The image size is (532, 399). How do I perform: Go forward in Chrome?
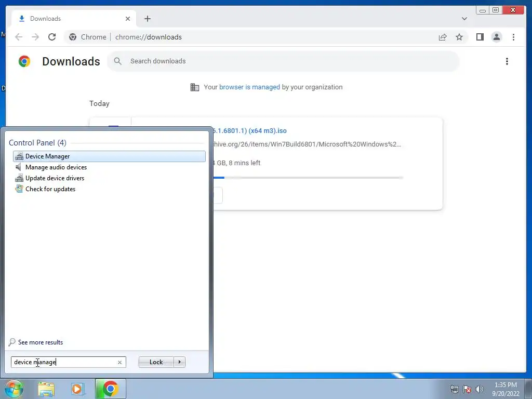(35, 37)
